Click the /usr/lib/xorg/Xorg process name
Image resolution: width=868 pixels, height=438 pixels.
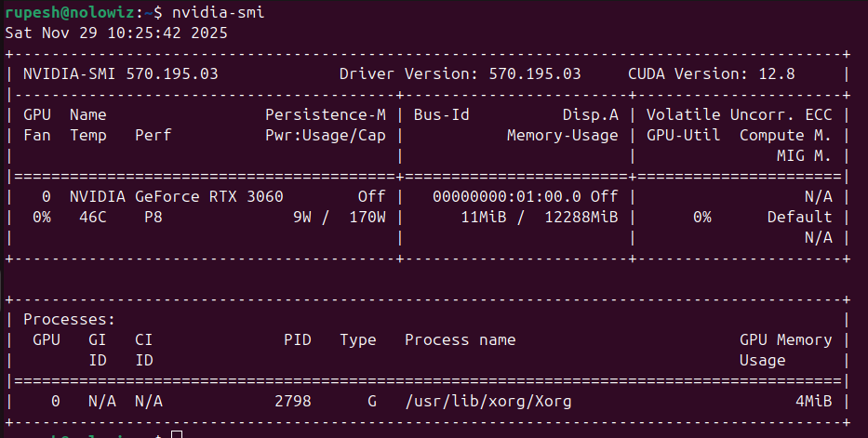click(487, 401)
